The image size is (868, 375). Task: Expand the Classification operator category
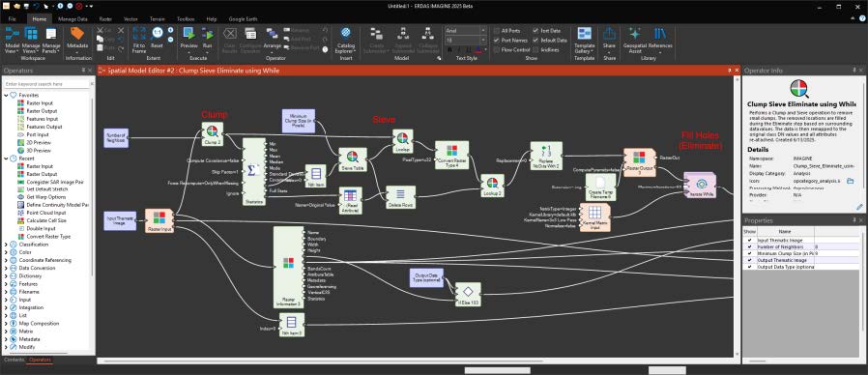tap(6, 245)
